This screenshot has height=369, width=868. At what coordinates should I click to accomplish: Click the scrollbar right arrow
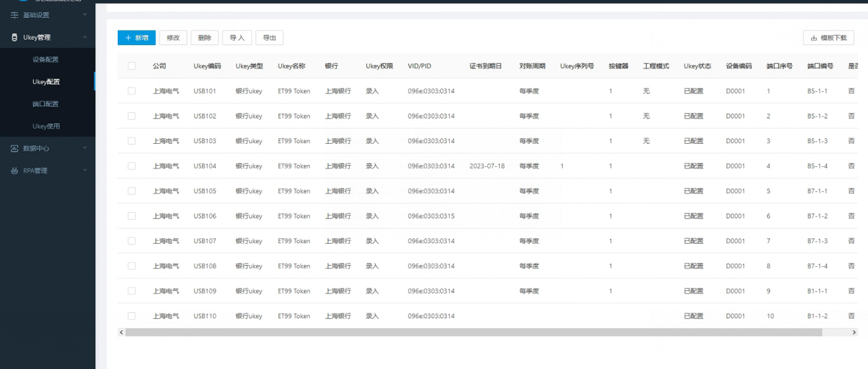(854, 332)
